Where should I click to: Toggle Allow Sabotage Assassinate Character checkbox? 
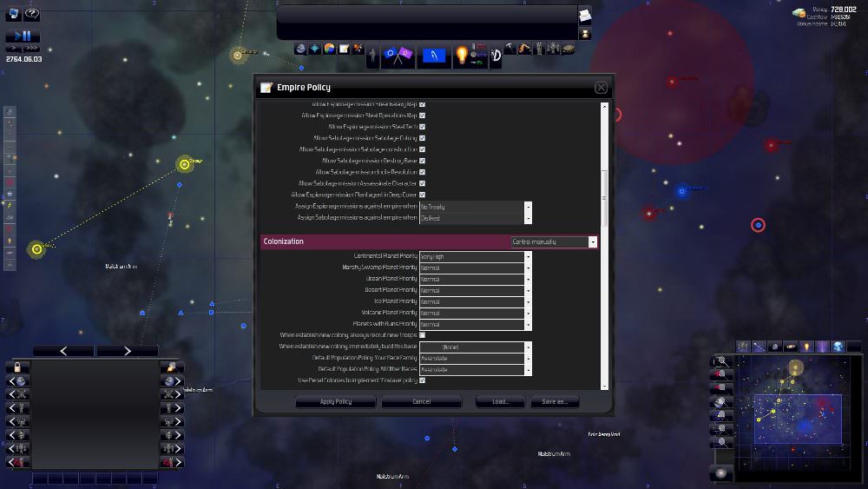pos(423,183)
